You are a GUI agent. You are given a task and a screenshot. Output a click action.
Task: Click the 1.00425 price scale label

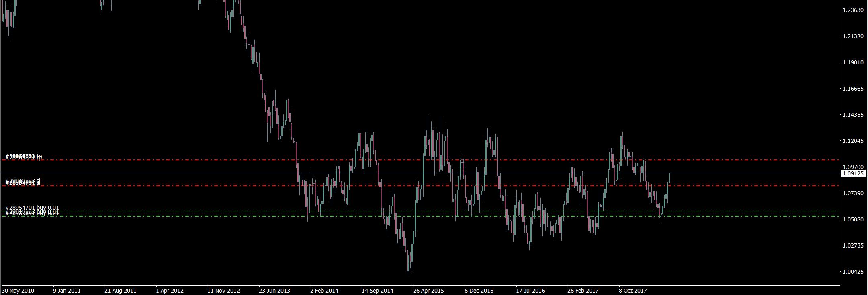pyautogui.click(x=853, y=272)
